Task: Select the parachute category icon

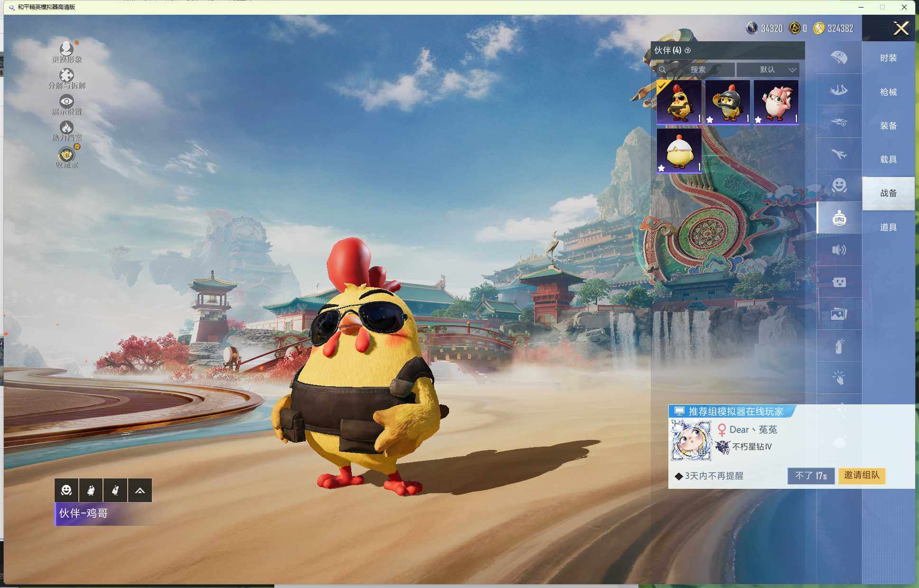Action: [x=839, y=57]
